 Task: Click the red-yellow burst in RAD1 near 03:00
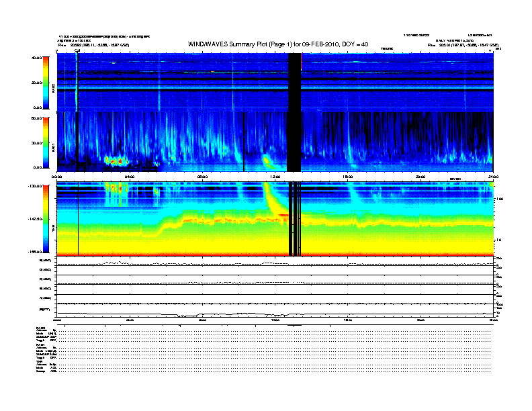click(116, 161)
